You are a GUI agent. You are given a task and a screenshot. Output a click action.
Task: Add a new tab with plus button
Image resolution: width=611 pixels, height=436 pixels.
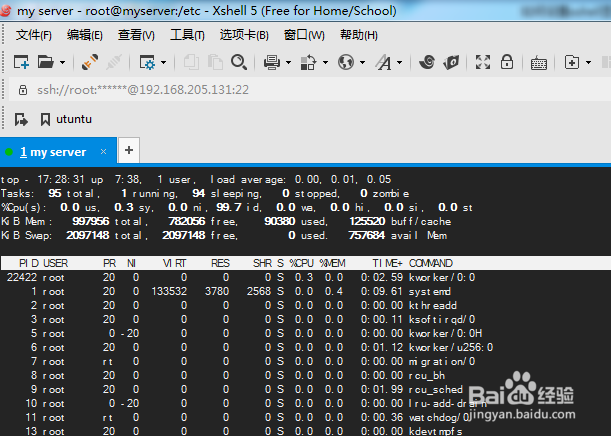pos(129,150)
